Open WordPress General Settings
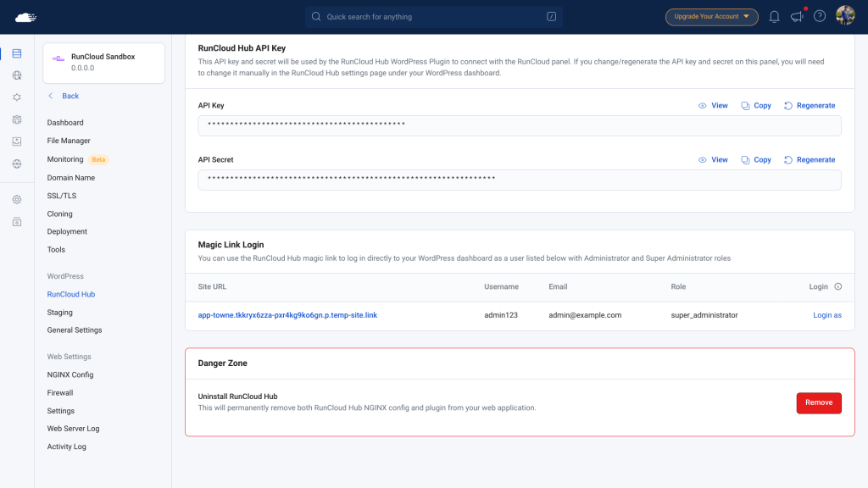The height and width of the screenshot is (488, 868). 75,330
